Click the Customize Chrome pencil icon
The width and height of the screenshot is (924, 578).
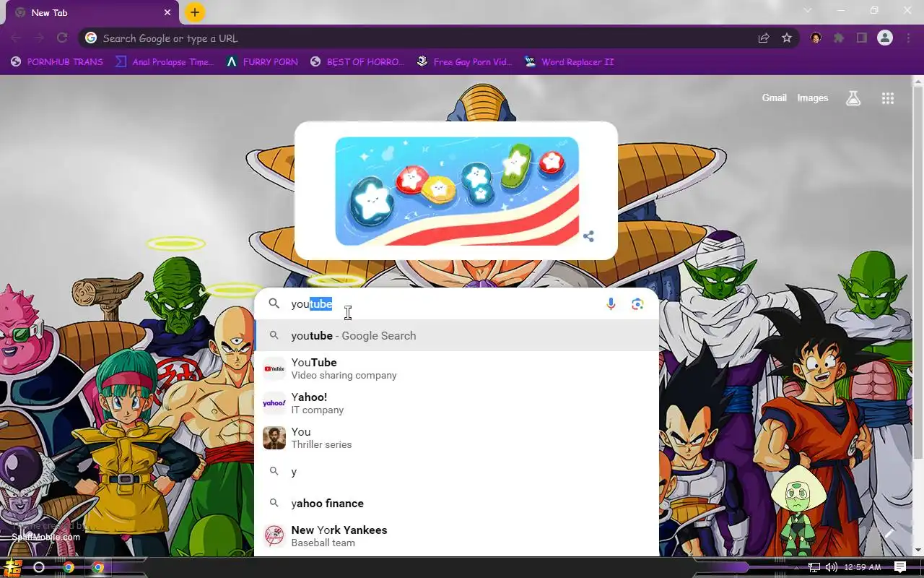889,533
